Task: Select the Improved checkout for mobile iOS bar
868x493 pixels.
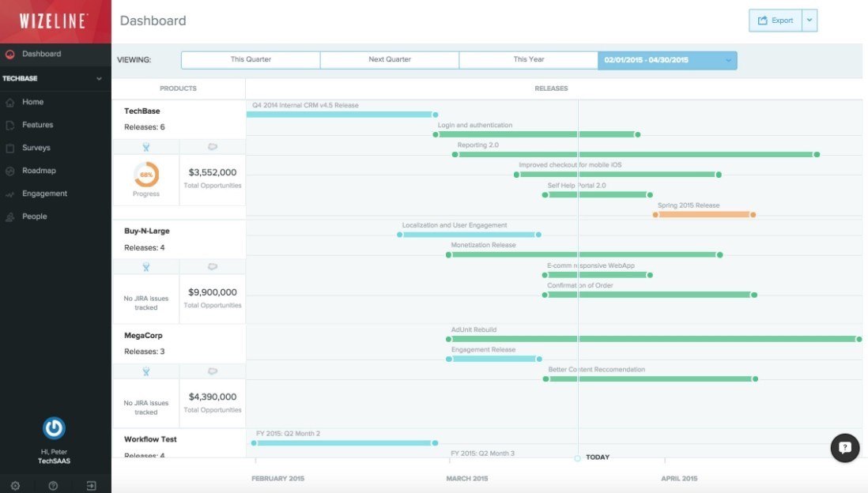Action: [617, 175]
